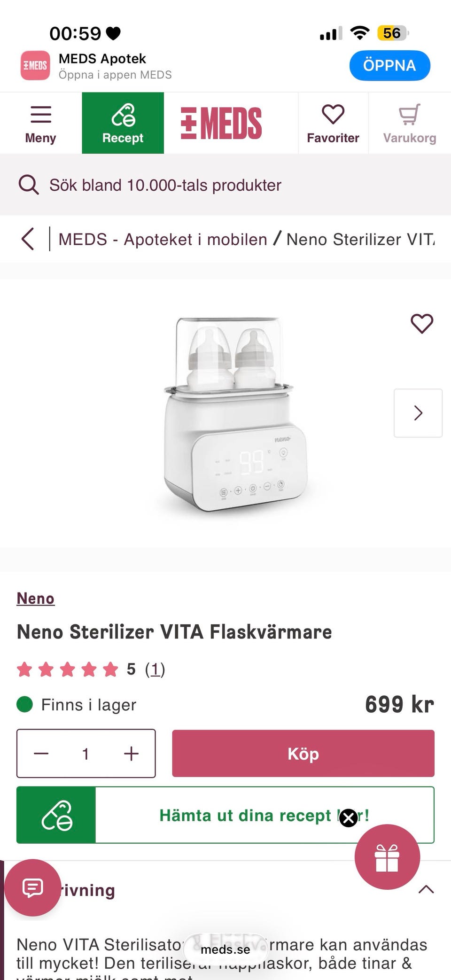This screenshot has width=451, height=980.
Task: Open Favoriter heart in top navigation
Action: [333, 123]
